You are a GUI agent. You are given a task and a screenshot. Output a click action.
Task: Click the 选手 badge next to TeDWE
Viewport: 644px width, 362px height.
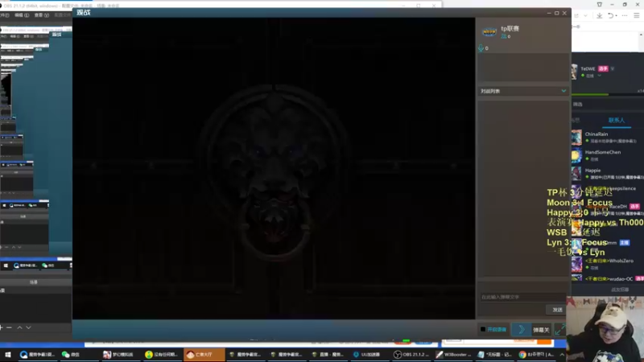tap(603, 68)
